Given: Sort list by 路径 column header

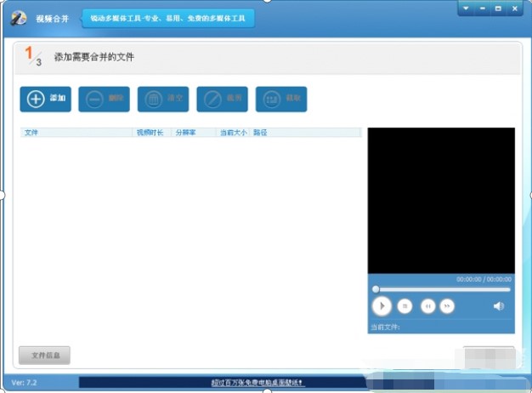Looking at the screenshot, I should tap(306, 133).
